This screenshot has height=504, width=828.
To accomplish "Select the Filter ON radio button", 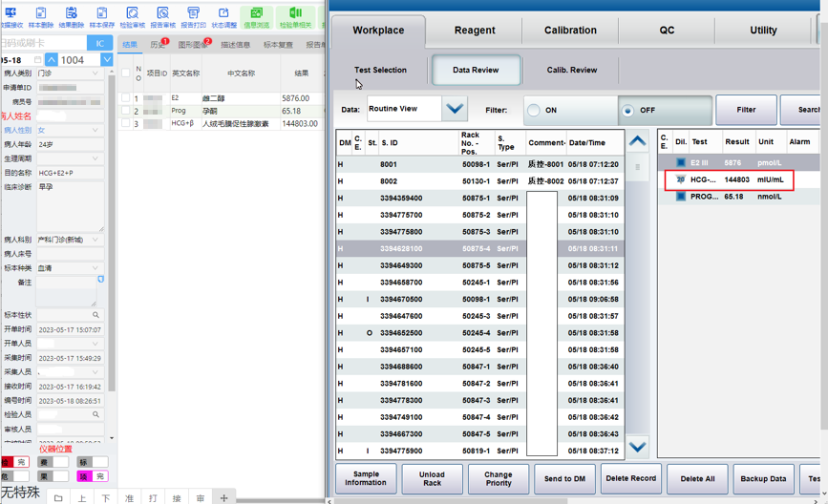I will click(x=534, y=110).
